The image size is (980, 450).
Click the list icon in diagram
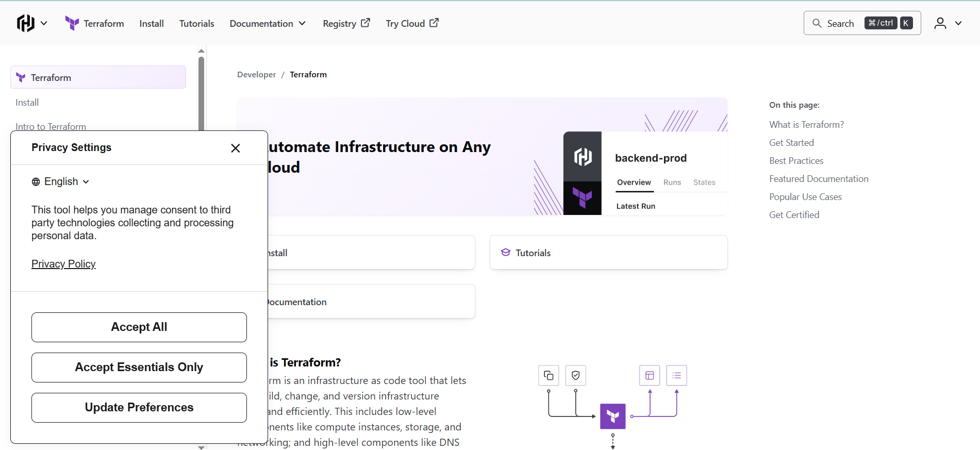[x=677, y=375]
